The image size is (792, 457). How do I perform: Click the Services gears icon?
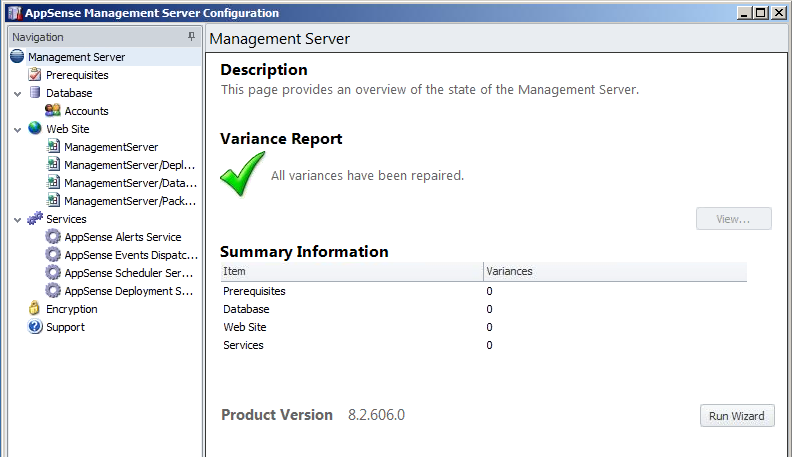coord(35,219)
